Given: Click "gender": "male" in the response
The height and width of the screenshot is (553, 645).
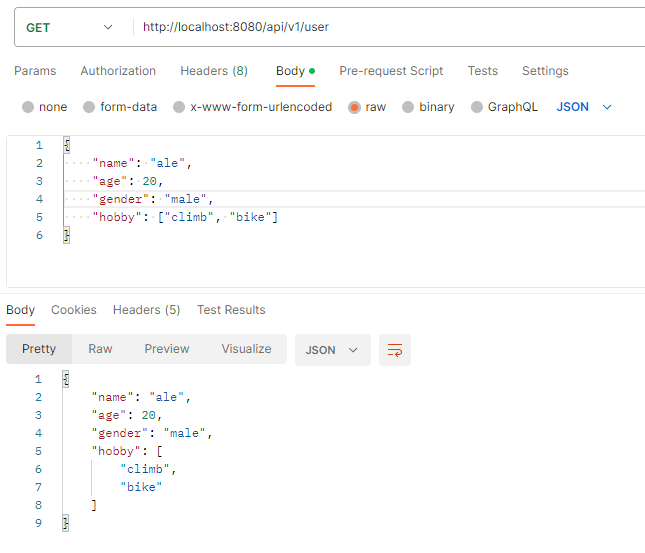Looking at the screenshot, I should [151, 433].
